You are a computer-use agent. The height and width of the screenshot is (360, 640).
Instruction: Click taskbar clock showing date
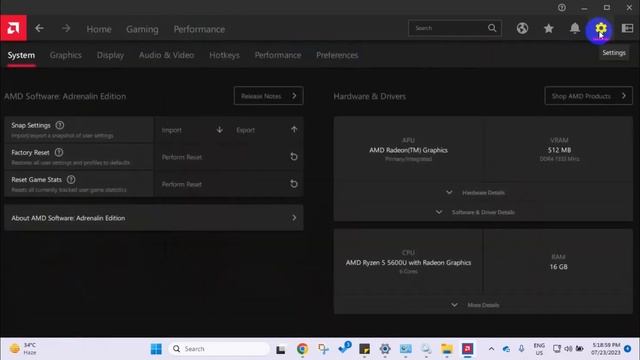(606, 349)
